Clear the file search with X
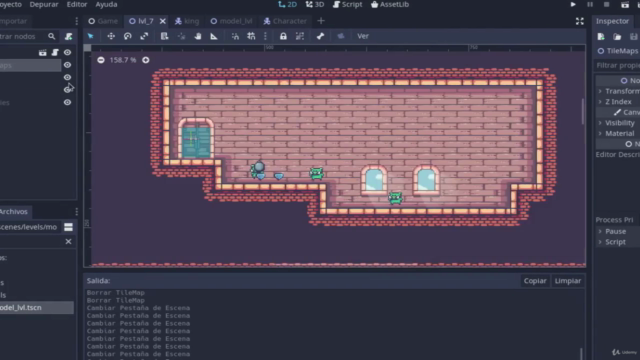640x360 pixels. (x=68, y=242)
